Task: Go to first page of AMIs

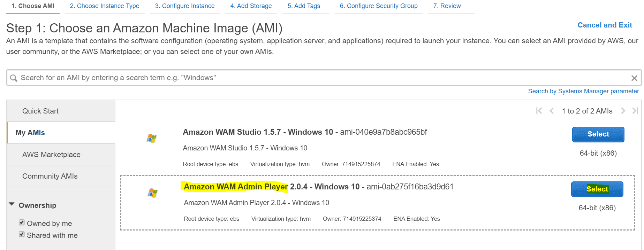Action: [539, 111]
